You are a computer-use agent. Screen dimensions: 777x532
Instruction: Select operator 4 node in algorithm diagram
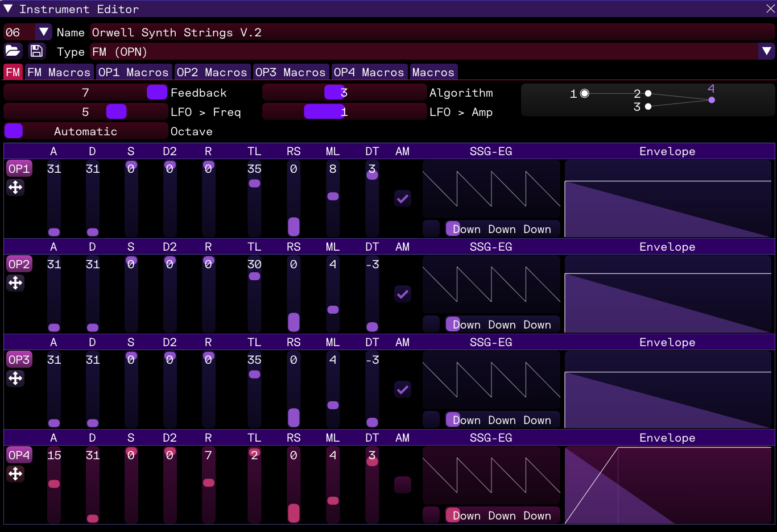712,100
